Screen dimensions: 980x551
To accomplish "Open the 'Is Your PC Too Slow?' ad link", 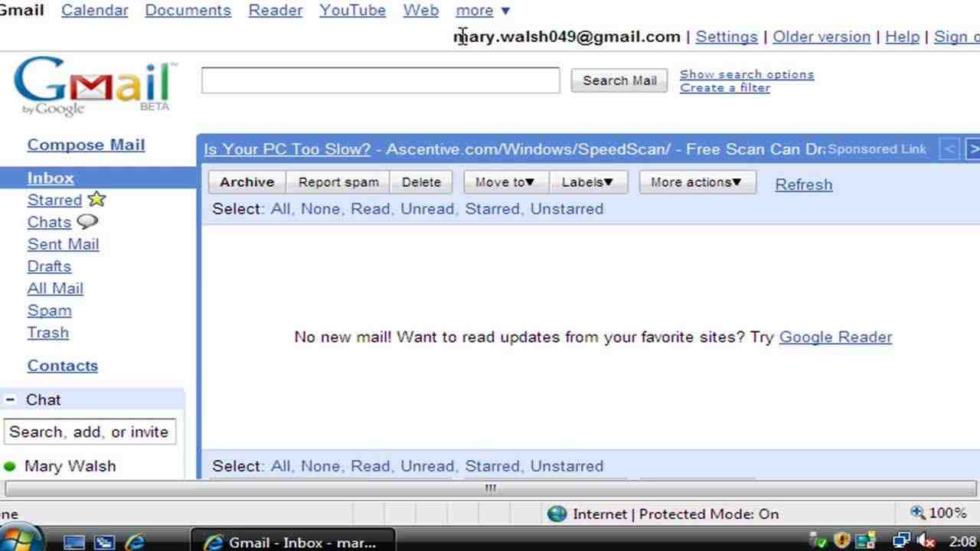I will coord(287,149).
